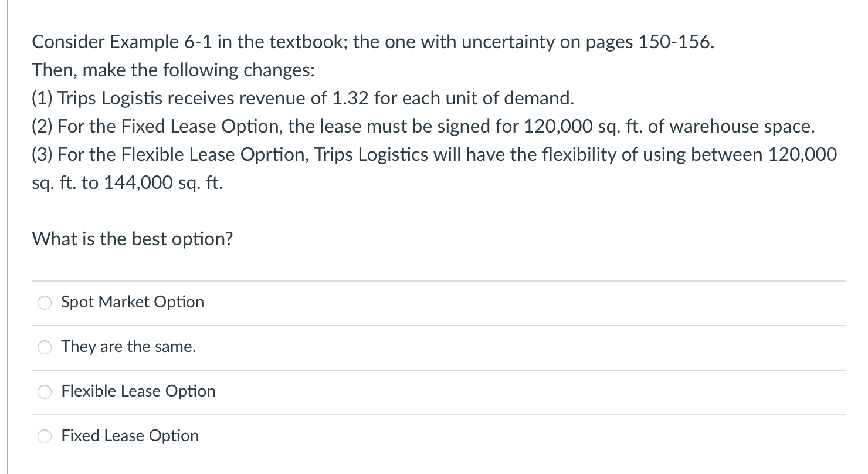868x474 pixels.
Task: Click the unselected circle beside Spot Market Option
Action: (44, 303)
